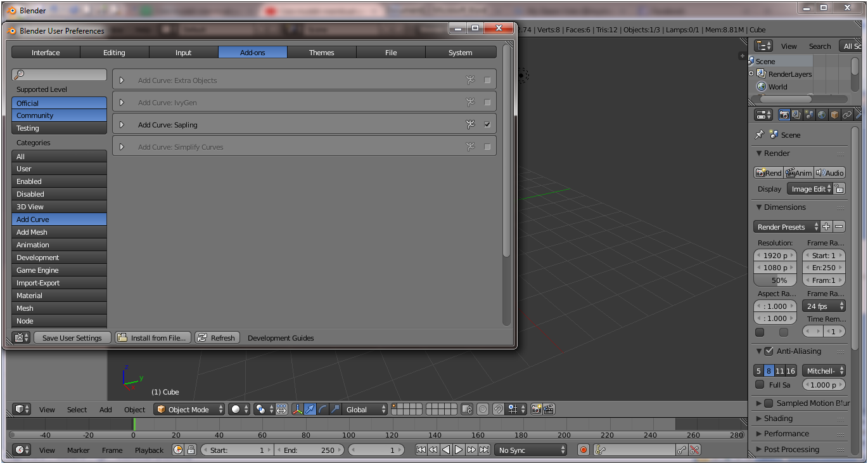The height and width of the screenshot is (463, 868).
Task: Open Constraints properties tab chain icon
Action: 847,115
